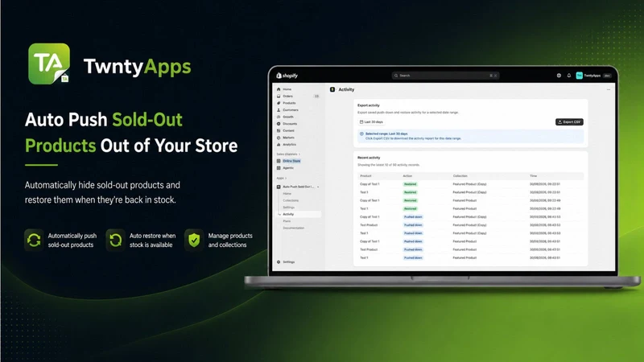The width and height of the screenshot is (644, 362).
Task: Click the globe icon in the top bar
Action: pos(559,76)
